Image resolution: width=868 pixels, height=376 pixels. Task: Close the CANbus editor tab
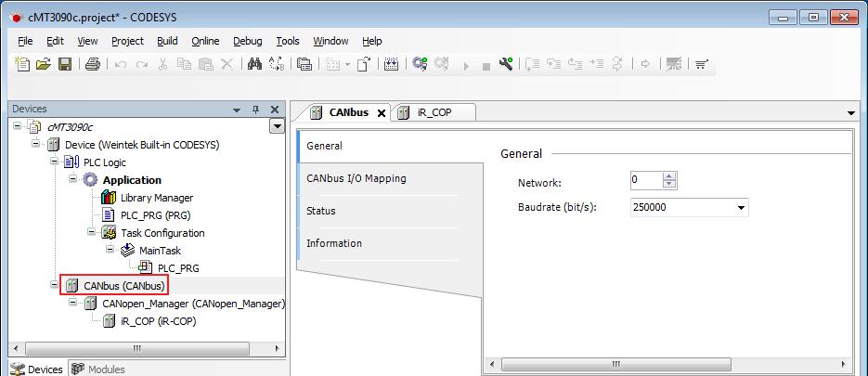[x=381, y=113]
